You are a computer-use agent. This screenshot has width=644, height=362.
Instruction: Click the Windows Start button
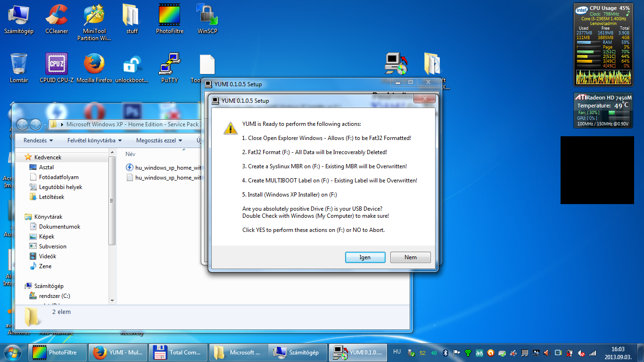[x=13, y=352]
